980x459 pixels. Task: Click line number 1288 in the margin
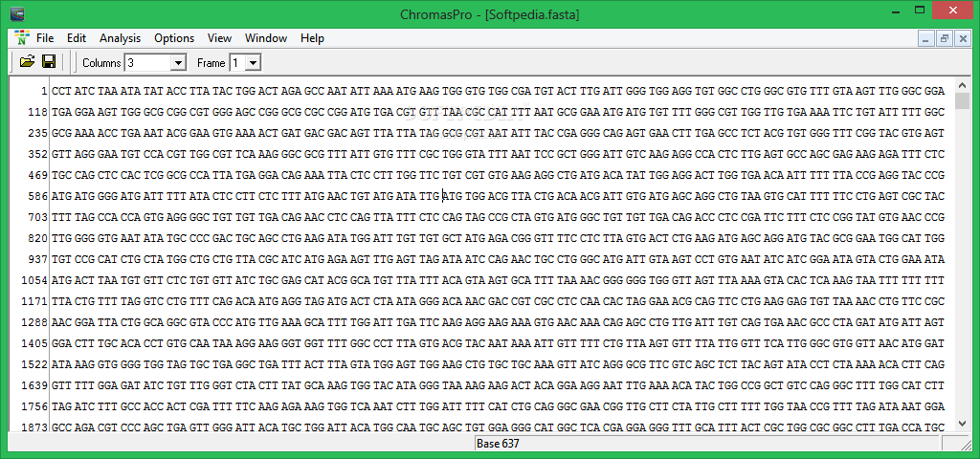tap(35, 322)
